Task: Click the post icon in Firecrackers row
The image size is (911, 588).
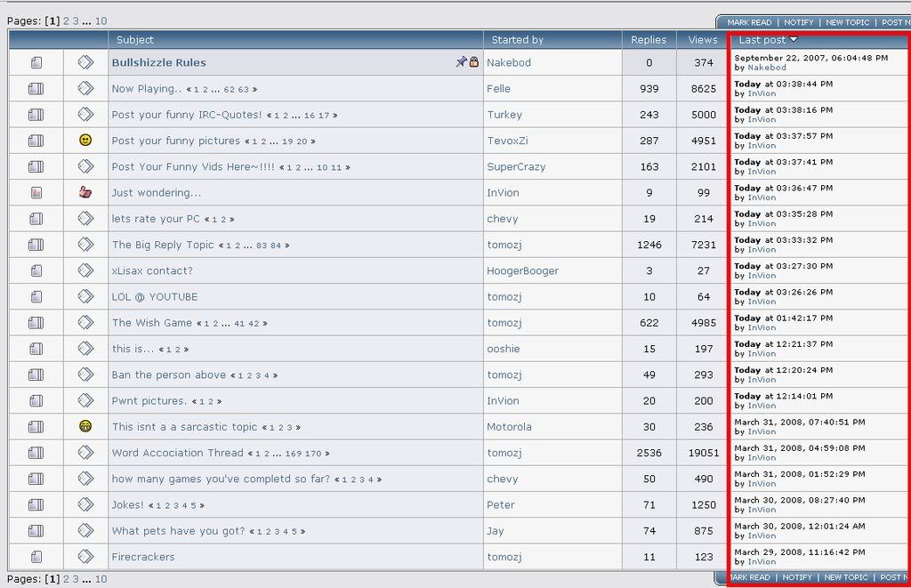Action: (x=85, y=557)
